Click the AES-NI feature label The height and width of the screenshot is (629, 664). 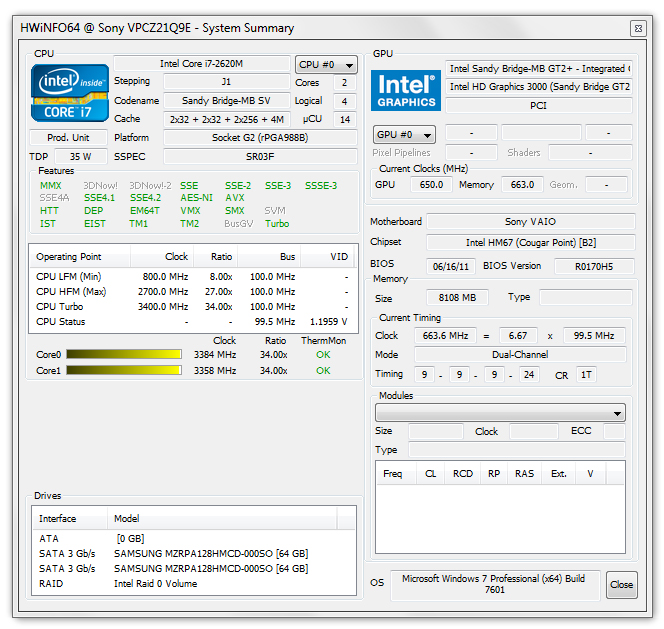[x=196, y=198]
